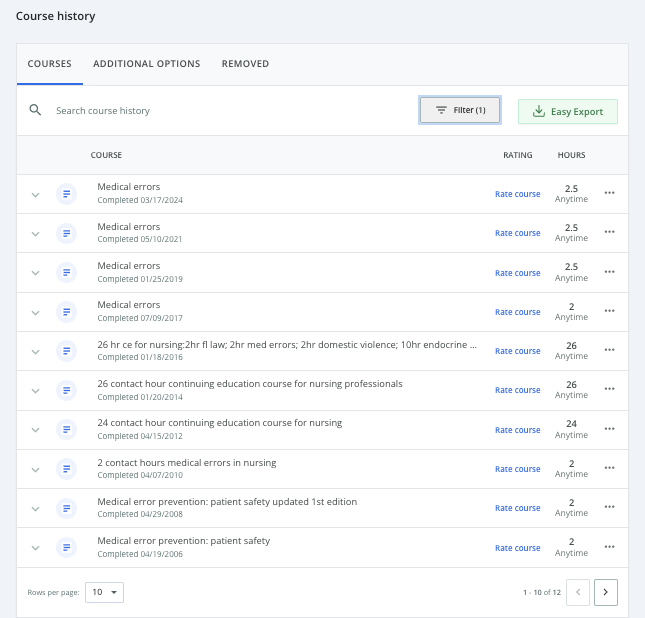Screen dimensions: 645x618
Task: Go to next page of course history
Action: pos(605,593)
